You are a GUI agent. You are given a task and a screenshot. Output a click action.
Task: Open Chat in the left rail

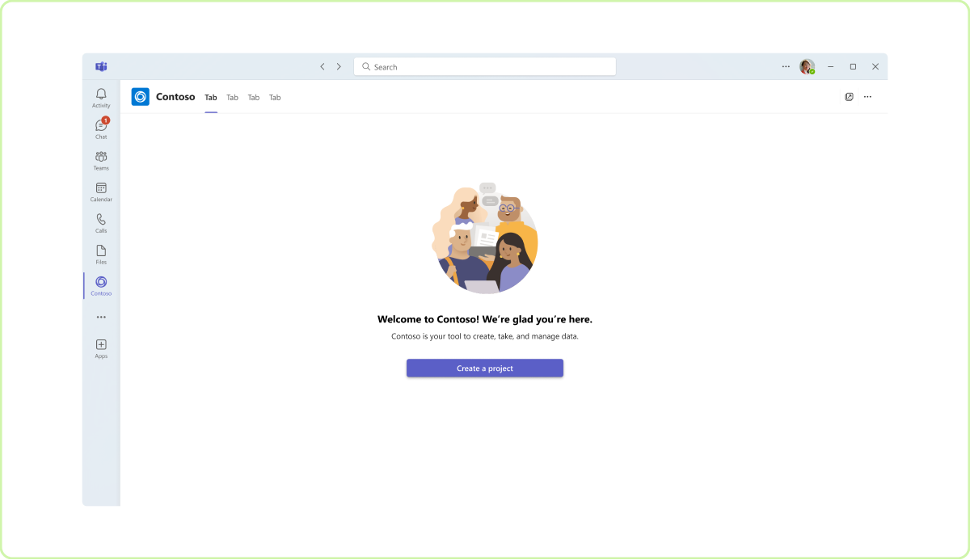coord(101,128)
